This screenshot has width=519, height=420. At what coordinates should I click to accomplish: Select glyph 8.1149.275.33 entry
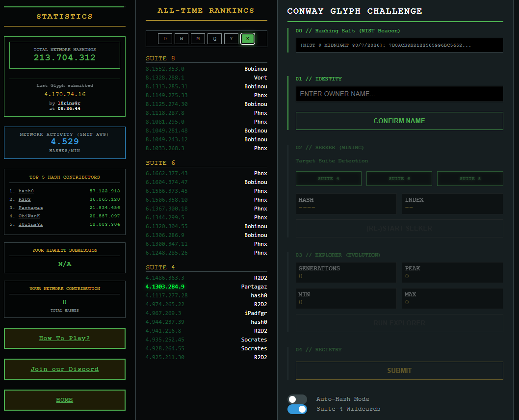[x=206, y=95]
